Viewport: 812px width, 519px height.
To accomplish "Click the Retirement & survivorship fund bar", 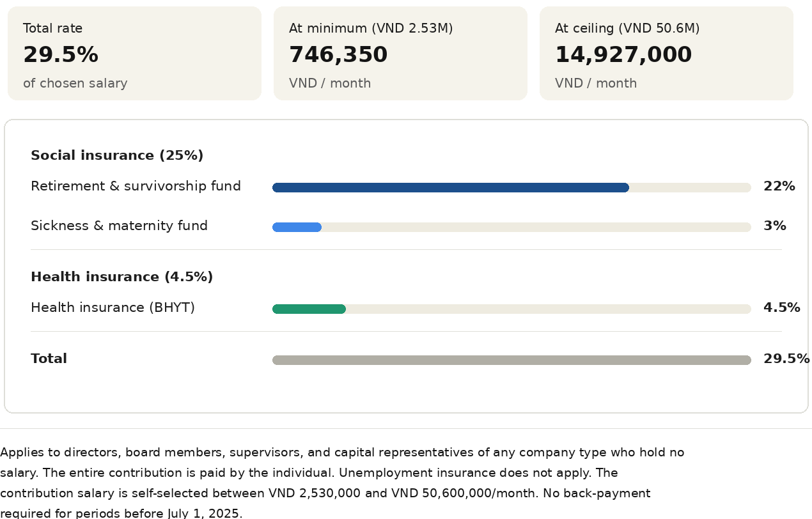I will 511,187.
